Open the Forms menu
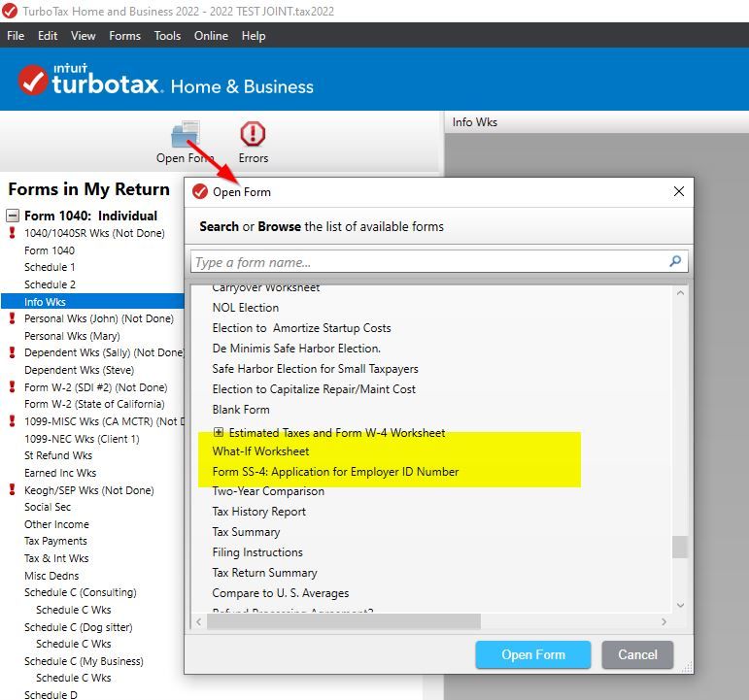The image size is (749, 700). coord(124,36)
